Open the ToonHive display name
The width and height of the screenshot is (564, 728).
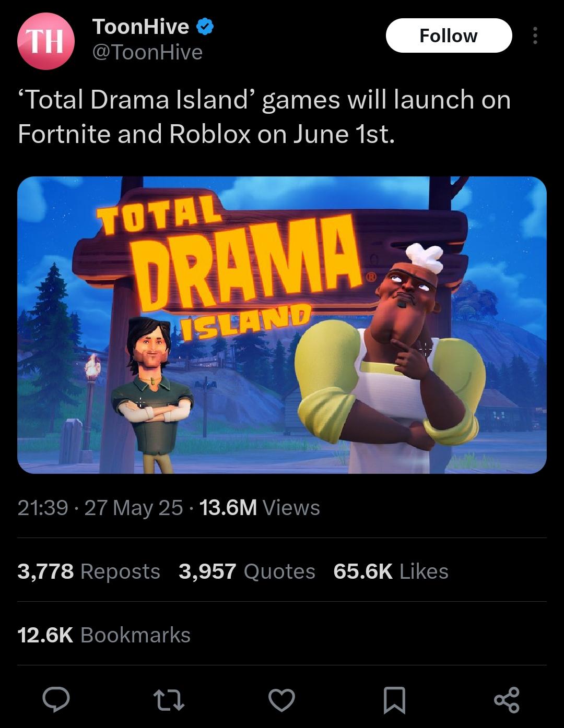(x=140, y=27)
